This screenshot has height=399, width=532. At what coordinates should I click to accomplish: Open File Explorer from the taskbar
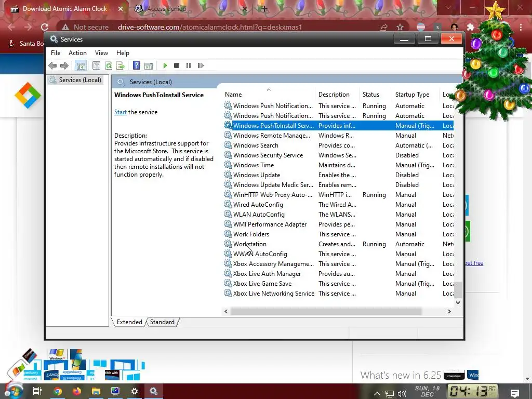(96, 391)
